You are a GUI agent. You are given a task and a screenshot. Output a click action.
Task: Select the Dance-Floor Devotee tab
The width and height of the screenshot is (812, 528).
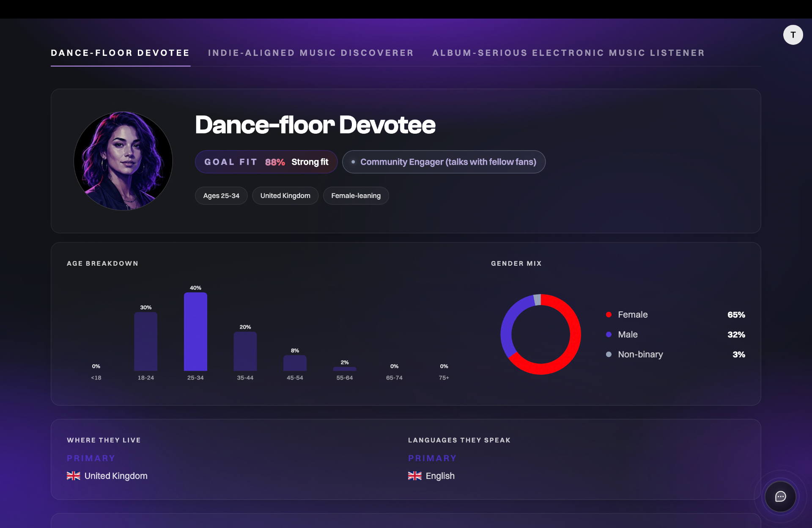[x=120, y=53]
